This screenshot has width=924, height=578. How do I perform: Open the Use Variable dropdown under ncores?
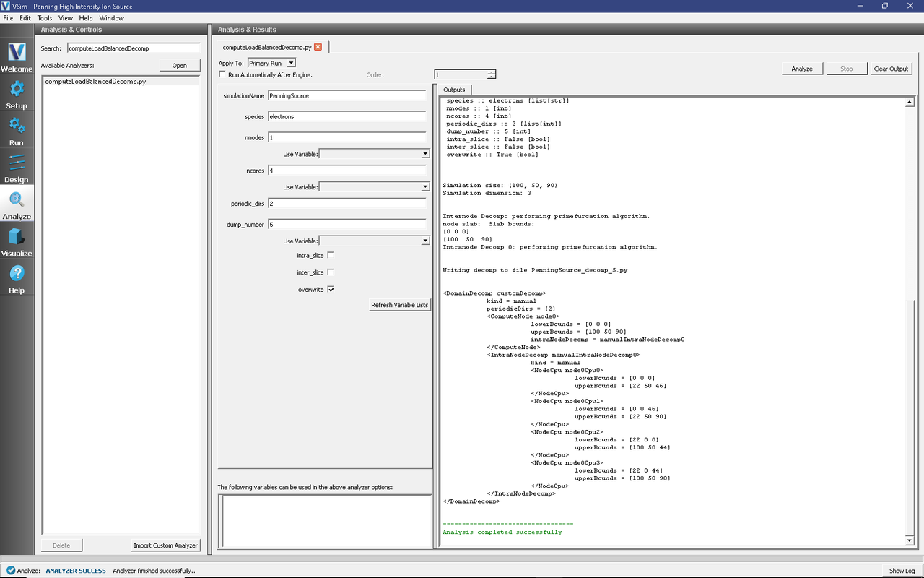374,187
